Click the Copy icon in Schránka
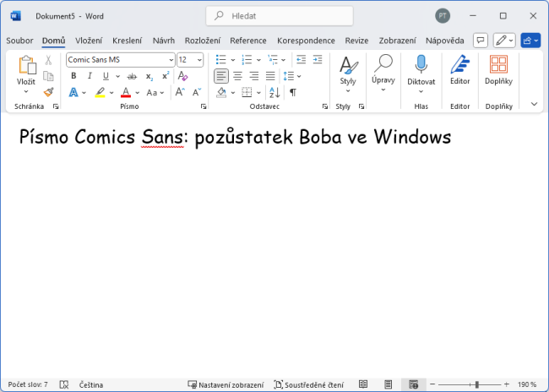 [48, 76]
